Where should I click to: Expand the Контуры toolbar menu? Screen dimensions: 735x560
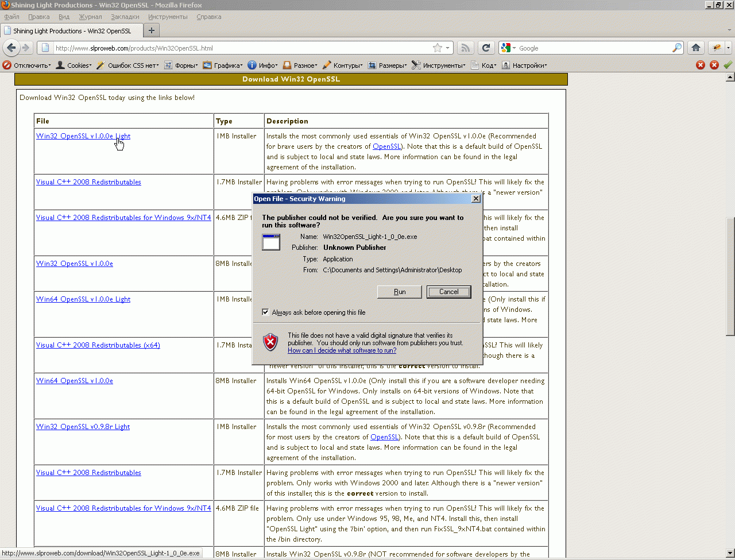[x=342, y=65]
